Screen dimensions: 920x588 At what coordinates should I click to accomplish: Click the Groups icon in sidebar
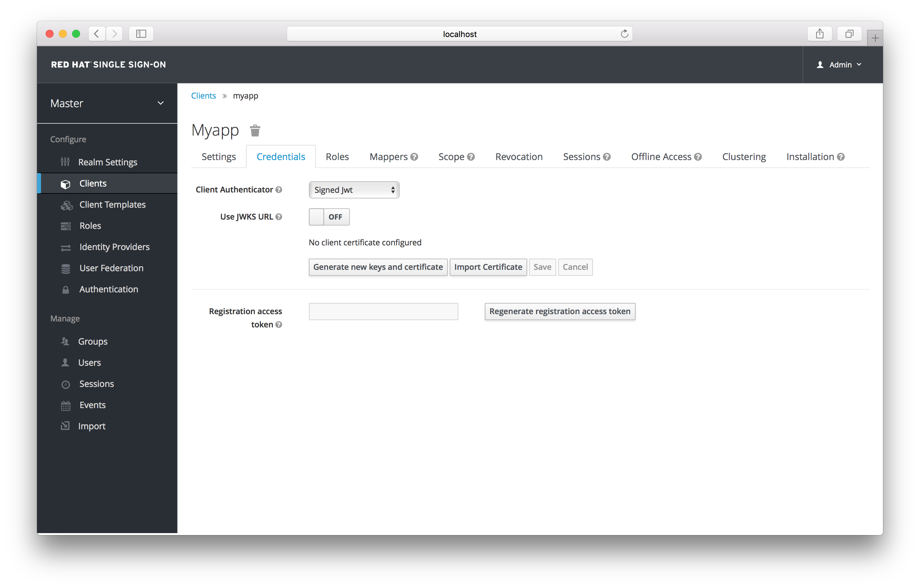click(65, 341)
